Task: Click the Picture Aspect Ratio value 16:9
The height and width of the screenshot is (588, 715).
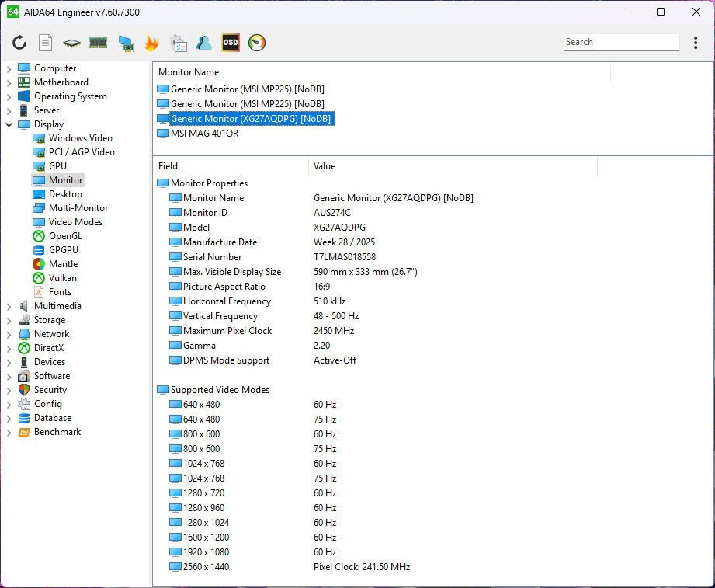Action: (321, 287)
